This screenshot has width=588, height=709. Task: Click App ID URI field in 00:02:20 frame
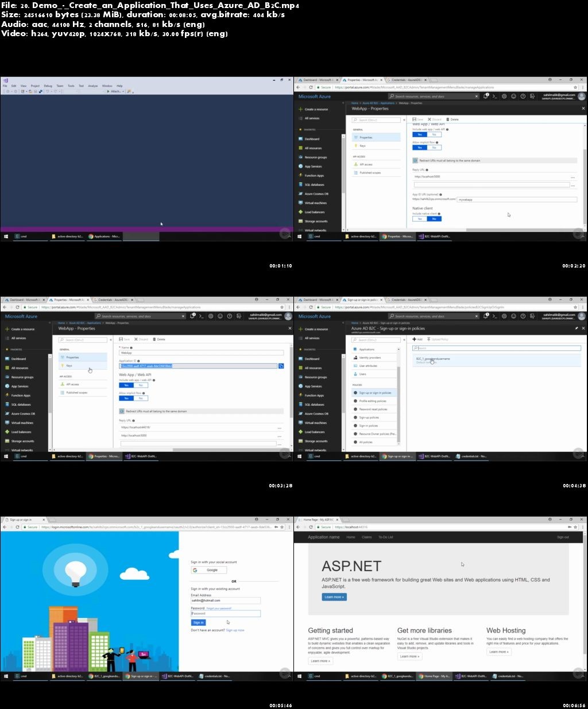pyautogui.click(x=517, y=199)
